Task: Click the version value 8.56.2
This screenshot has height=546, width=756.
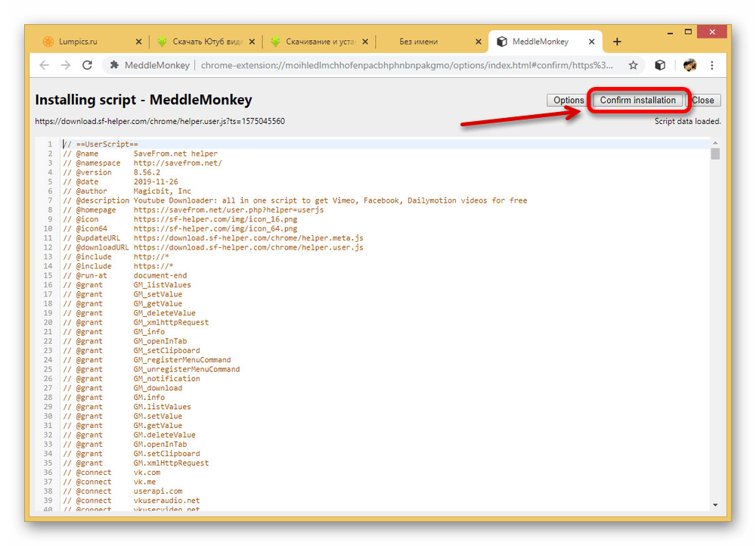Action: point(147,172)
